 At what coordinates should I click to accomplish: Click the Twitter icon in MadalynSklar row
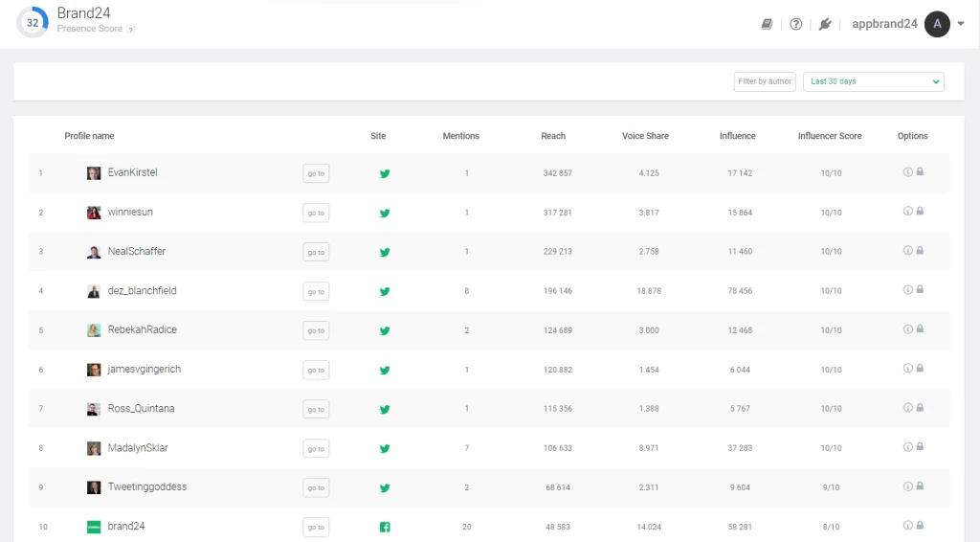(385, 448)
